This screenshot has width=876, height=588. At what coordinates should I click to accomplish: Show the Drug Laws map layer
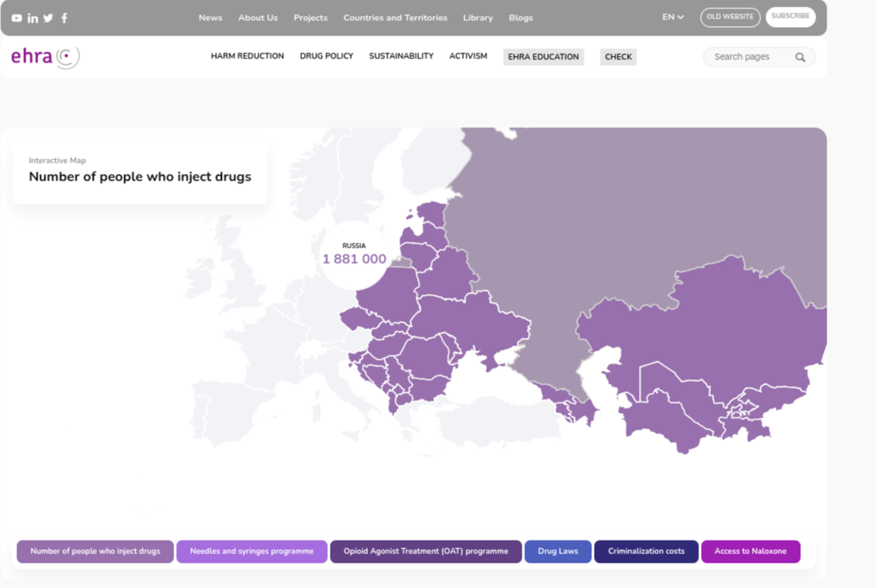coord(557,551)
